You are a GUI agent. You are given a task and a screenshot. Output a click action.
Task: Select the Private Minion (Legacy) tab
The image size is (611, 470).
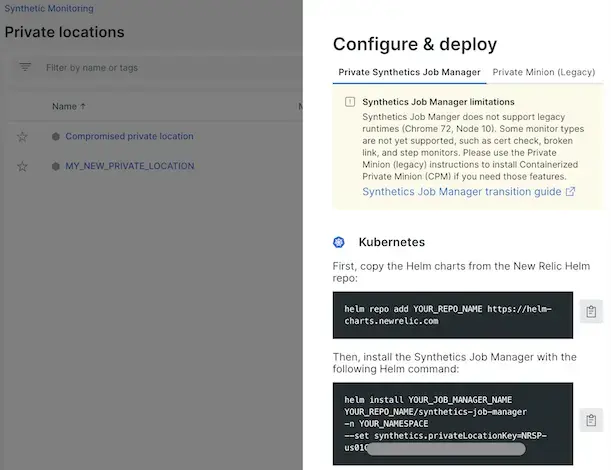click(x=543, y=72)
